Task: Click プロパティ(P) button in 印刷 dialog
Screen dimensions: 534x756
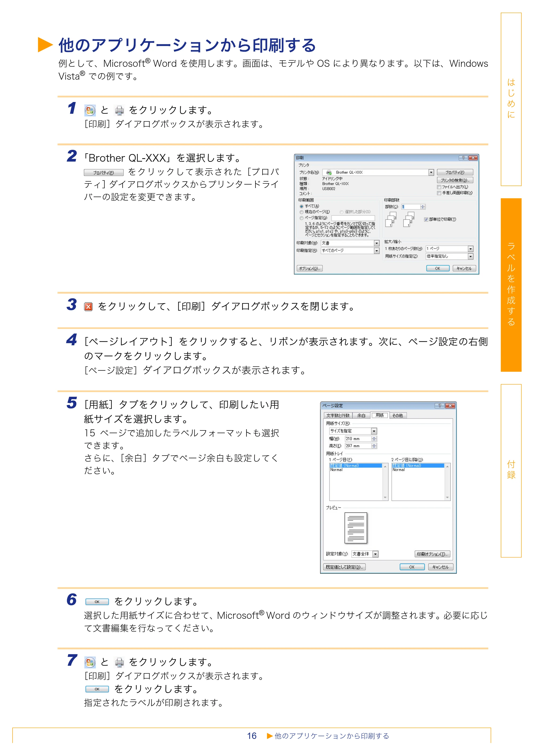Action: [x=455, y=173]
